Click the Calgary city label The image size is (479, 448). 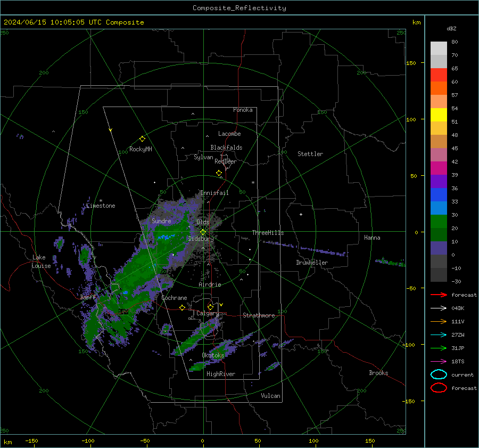208,313
